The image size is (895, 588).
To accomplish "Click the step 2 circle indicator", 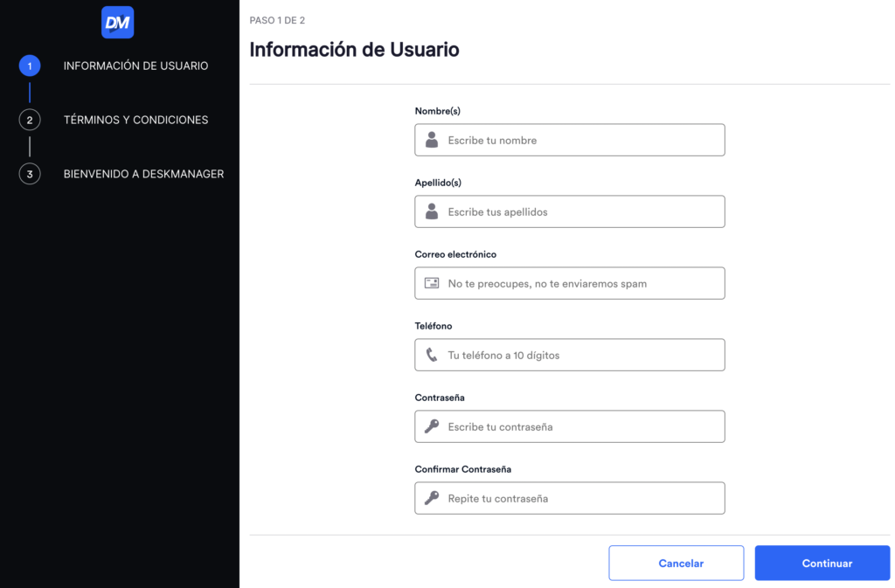I will tap(29, 120).
